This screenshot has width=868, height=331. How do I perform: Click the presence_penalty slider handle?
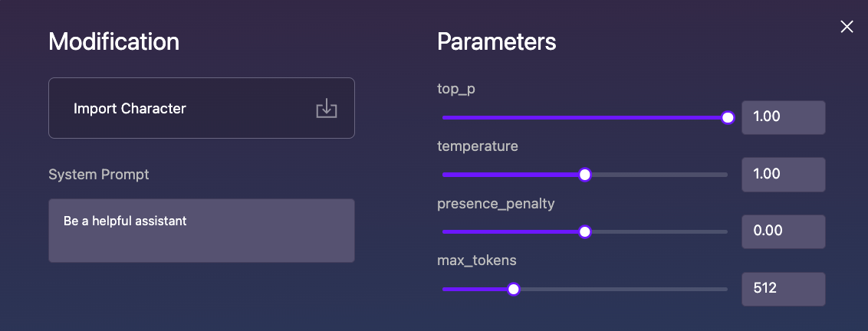585,231
